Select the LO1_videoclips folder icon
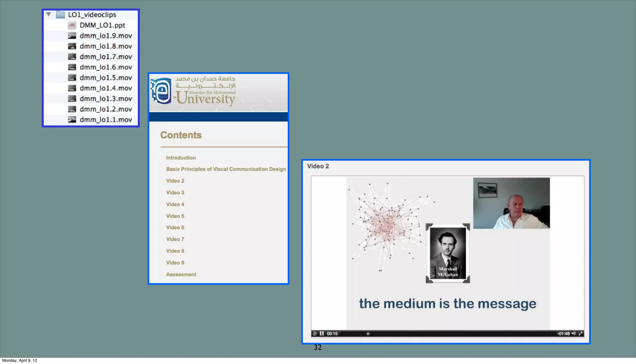This screenshot has width=636, height=364. click(60, 15)
